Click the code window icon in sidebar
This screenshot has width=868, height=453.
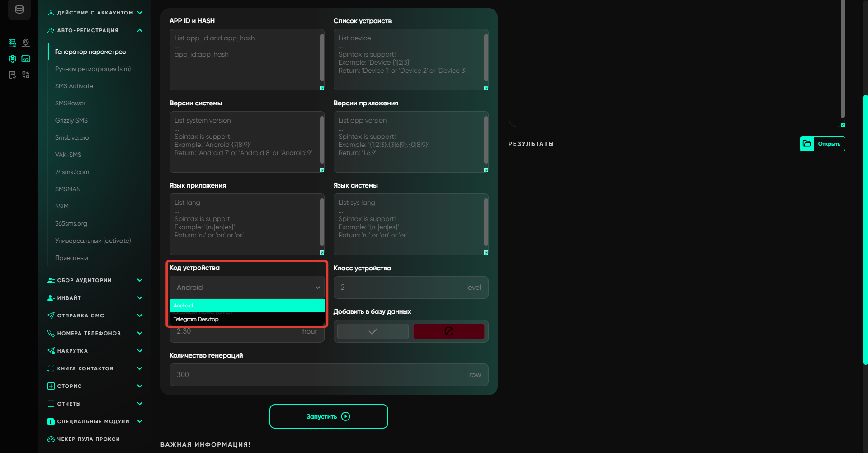(x=26, y=59)
